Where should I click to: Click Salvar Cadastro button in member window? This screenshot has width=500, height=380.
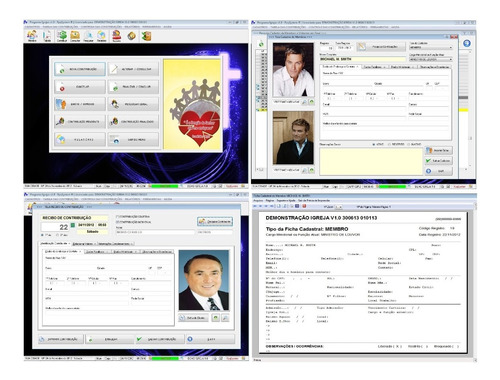pyautogui.click(x=439, y=161)
